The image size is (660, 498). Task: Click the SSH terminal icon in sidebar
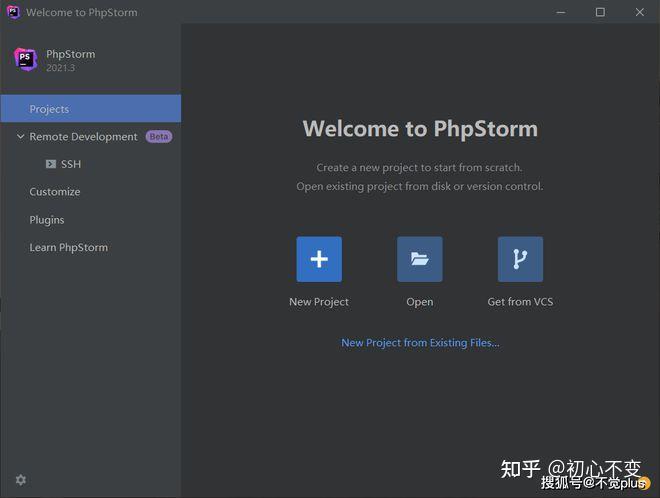(51, 164)
